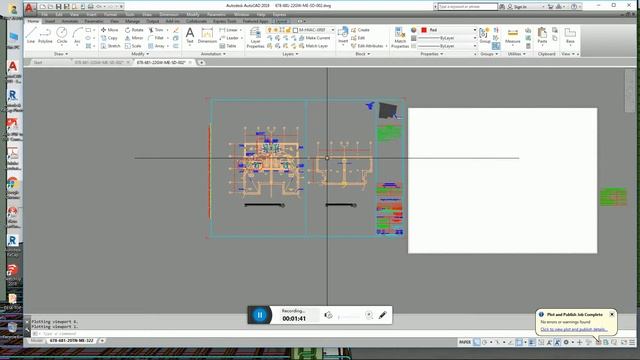The image size is (640, 360).
Task: Click the Group tool
Action: (x=484, y=36)
